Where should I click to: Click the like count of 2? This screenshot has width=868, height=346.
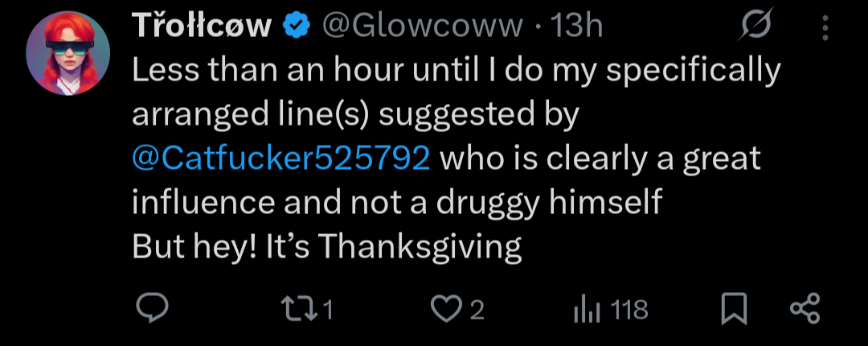click(477, 310)
